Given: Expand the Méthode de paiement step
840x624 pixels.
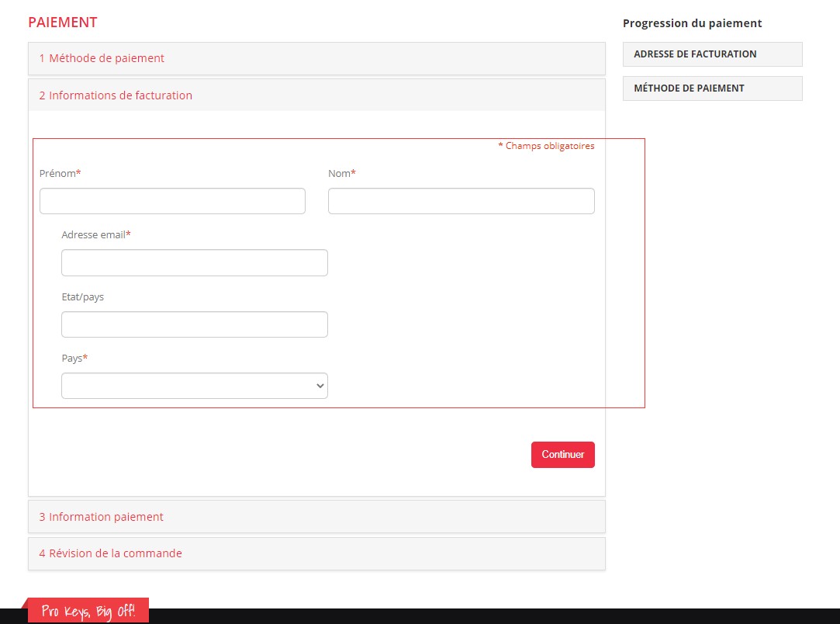Looking at the screenshot, I should [102, 58].
